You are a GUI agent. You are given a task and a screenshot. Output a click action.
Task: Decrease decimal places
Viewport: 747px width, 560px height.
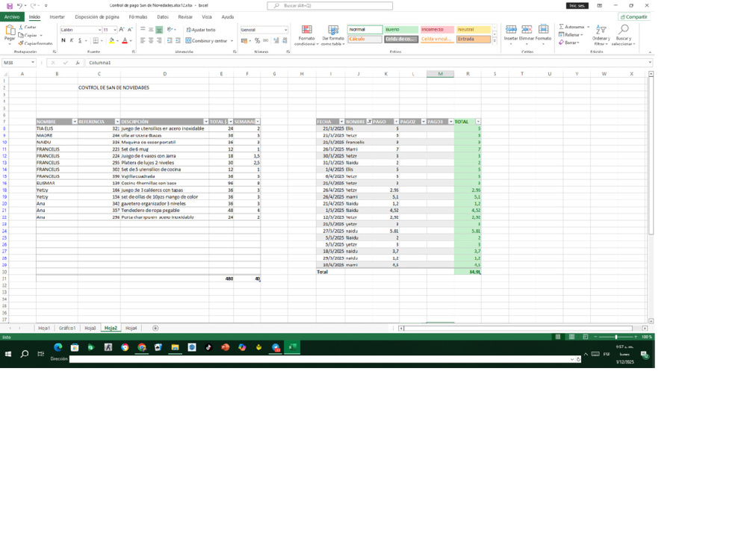[285, 40]
